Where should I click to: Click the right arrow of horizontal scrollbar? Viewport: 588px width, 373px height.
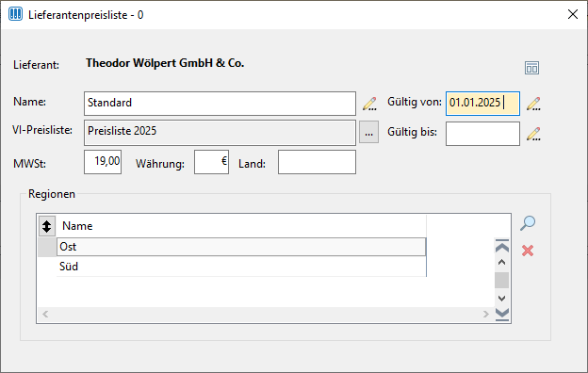click(x=485, y=314)
